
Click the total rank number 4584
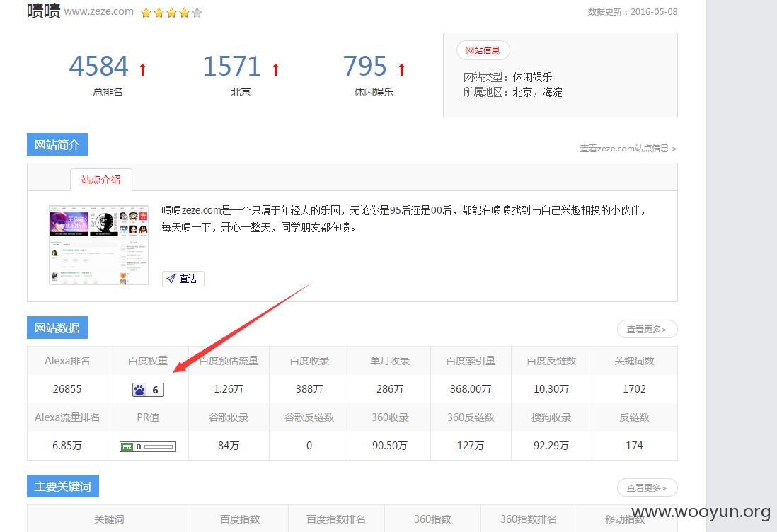[x=98, y=66]
